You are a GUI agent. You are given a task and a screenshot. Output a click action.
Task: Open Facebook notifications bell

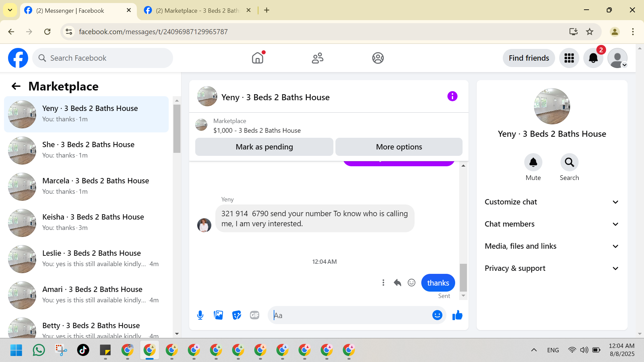593,58
